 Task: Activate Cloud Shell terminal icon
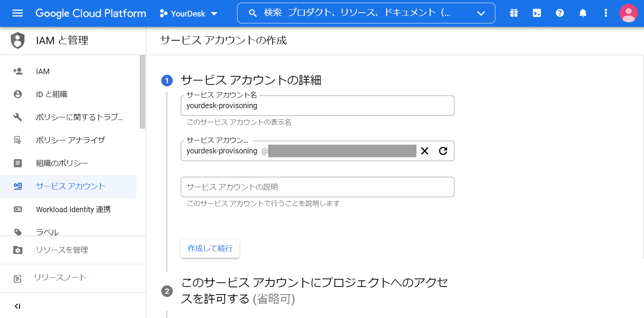537,13
